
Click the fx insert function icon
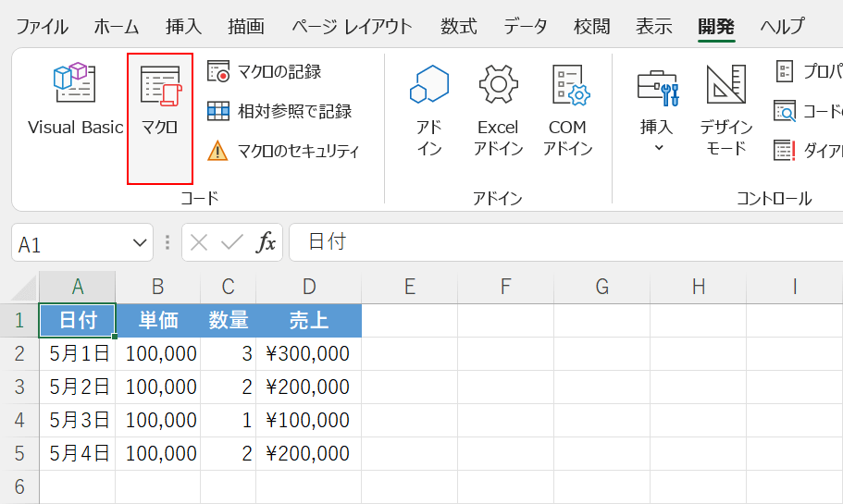267,242
